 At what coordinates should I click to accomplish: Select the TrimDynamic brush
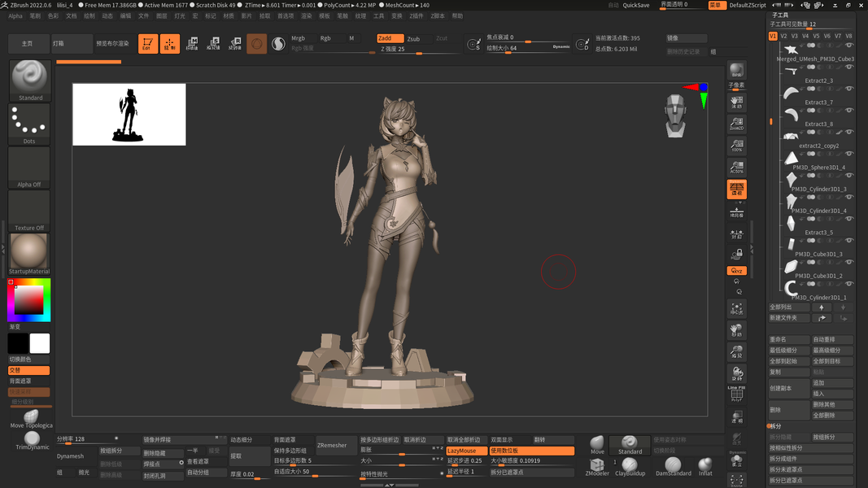32,441
